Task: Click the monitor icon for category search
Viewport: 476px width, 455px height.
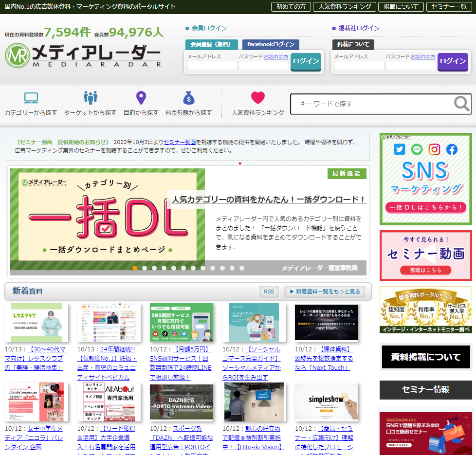Action: pyautogui.click(x=31, y=98)
